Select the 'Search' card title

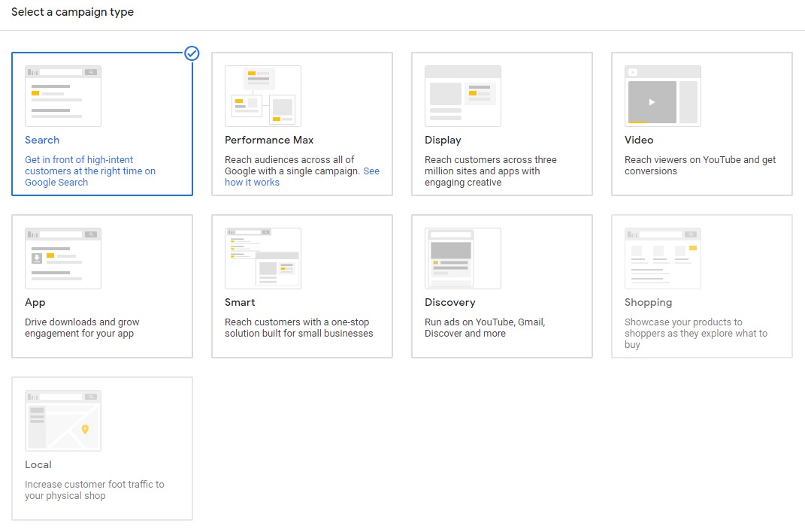coord(42,140)
